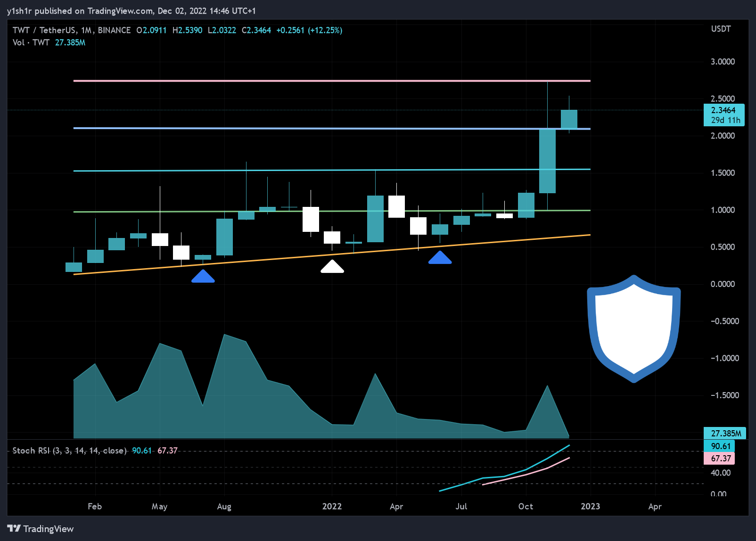This screenshot has height=541, width=756.
Task: Click the pink horizontal resistance line at top
Action: click(x=332, y=81)
